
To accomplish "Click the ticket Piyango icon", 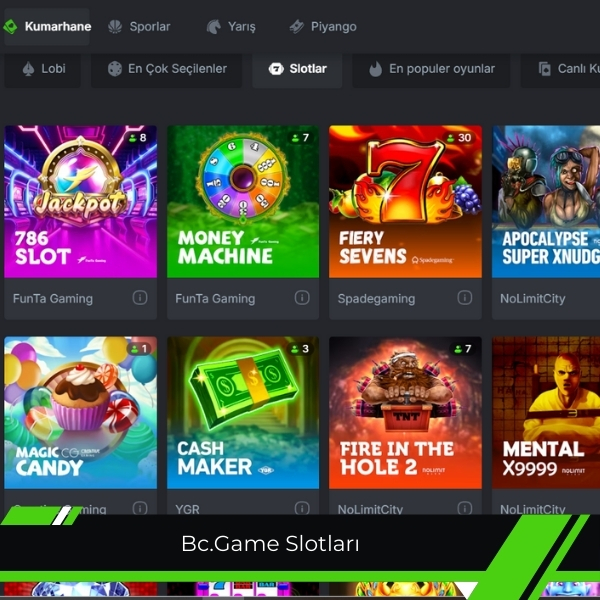I will pos(297,26).
